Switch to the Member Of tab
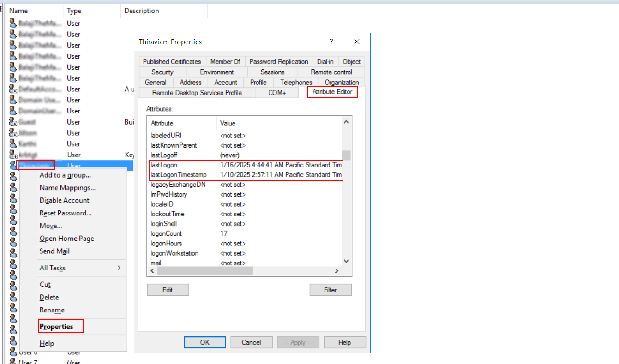Screen dimensions: 619x364 225,61
